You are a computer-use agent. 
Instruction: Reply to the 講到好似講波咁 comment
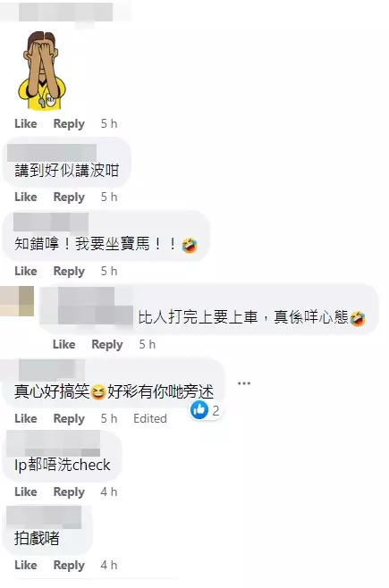[69, 197]
